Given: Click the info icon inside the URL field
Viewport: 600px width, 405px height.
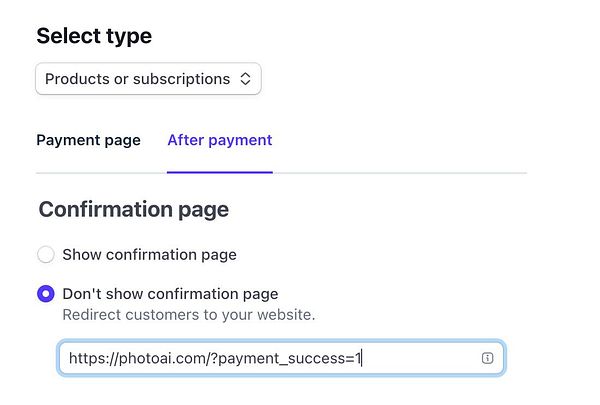Looking at the screenshot, I should (x=488, y=358).
